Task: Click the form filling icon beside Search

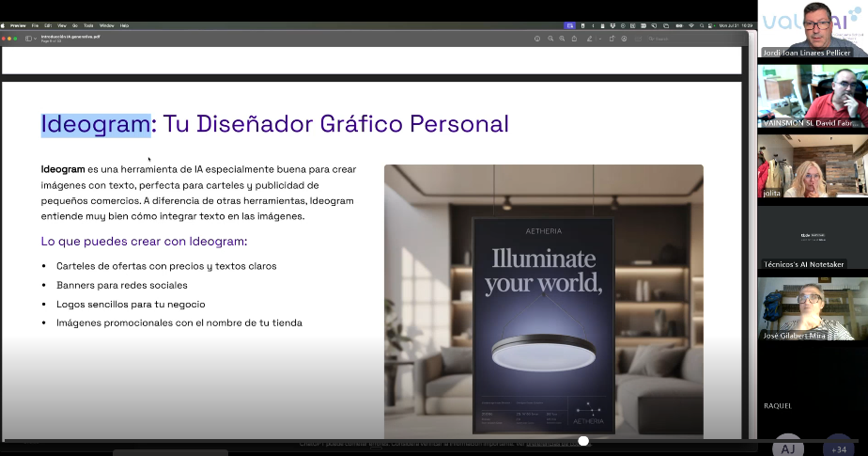Action: coord(638,39)
